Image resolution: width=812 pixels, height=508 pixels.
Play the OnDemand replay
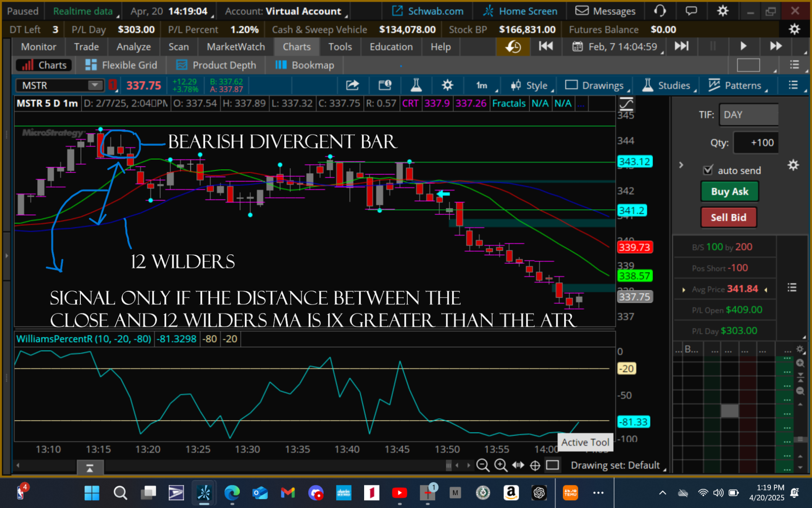pos(743,46)
